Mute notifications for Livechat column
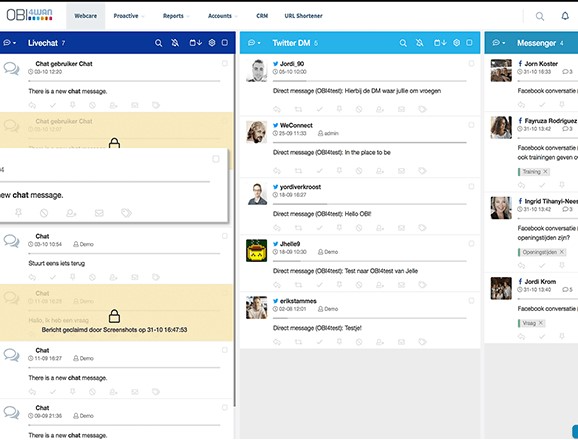The width and height of the screenshot is (578, 440). (175, 43)
